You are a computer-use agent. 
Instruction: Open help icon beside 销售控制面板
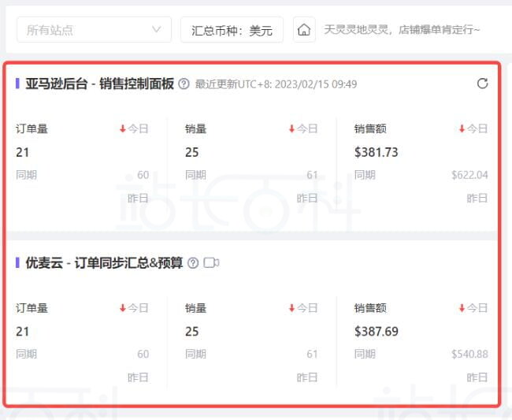tap(184, 84)
